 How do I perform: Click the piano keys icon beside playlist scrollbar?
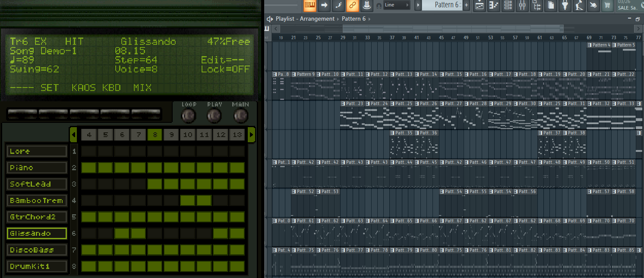click(267, 28)
